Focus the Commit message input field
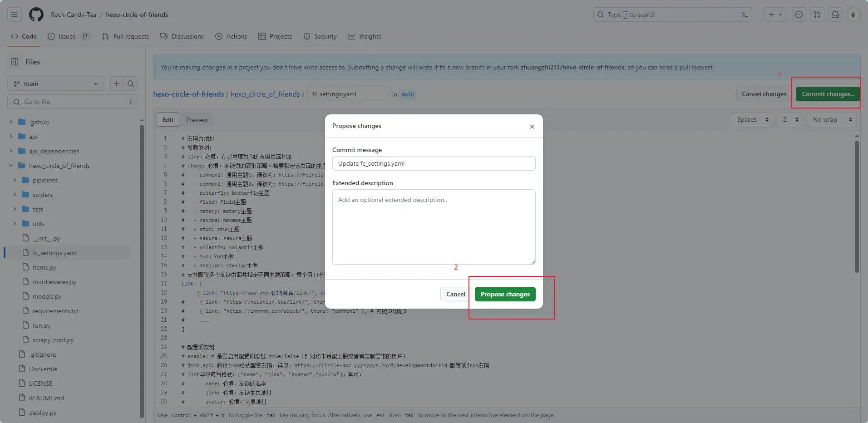The height and width of the screenshot is (423, 868). tap(434, 163)
